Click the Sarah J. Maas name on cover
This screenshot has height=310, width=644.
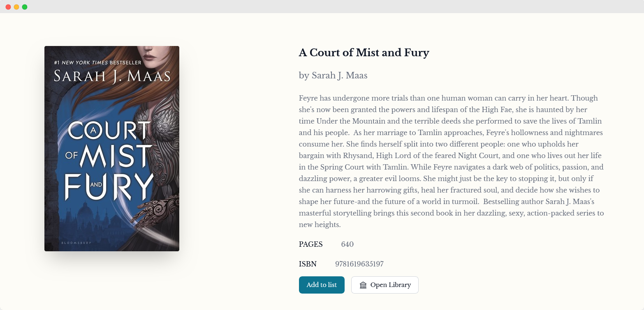click(x=112, y=77)
